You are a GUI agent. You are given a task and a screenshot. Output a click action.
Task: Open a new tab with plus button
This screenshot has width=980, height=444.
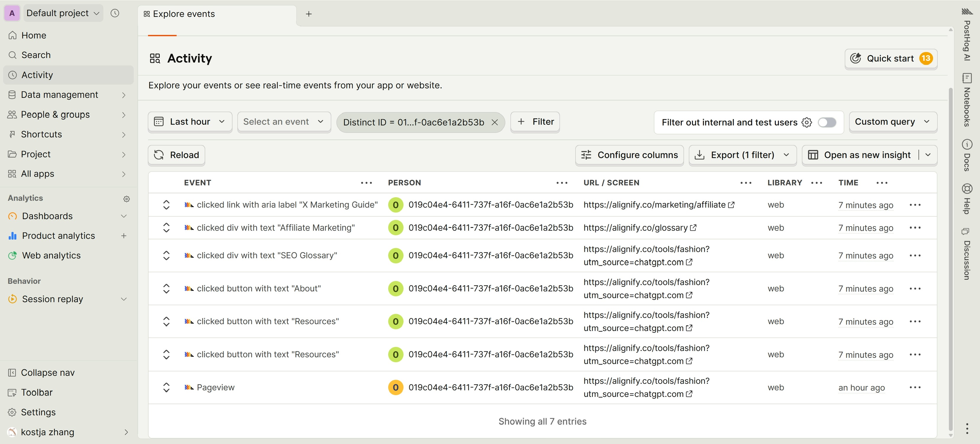[309, 14]
